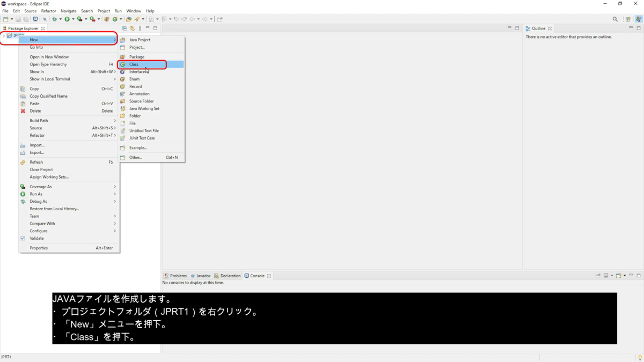
Task: Select Interface from the New submenu
Action: (x=152, y=71)
